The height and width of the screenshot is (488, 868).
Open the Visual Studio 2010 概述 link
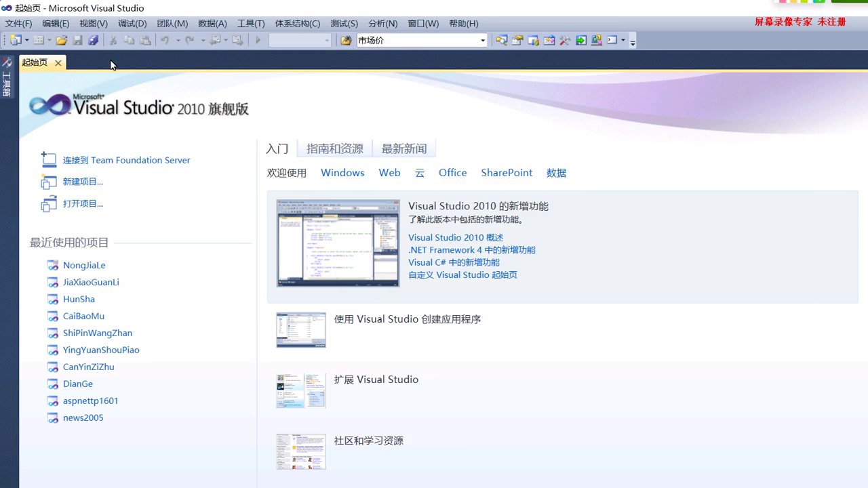(x=456, y=237)
